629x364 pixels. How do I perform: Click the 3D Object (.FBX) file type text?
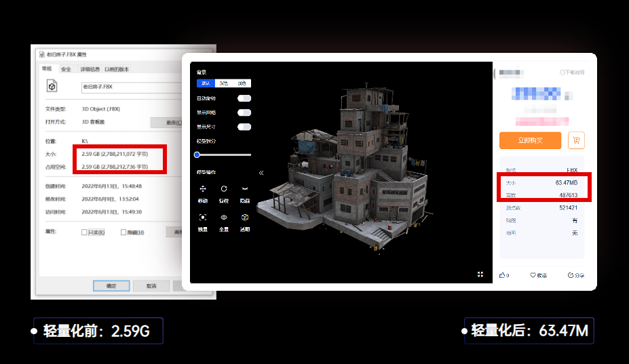[101, 109]
